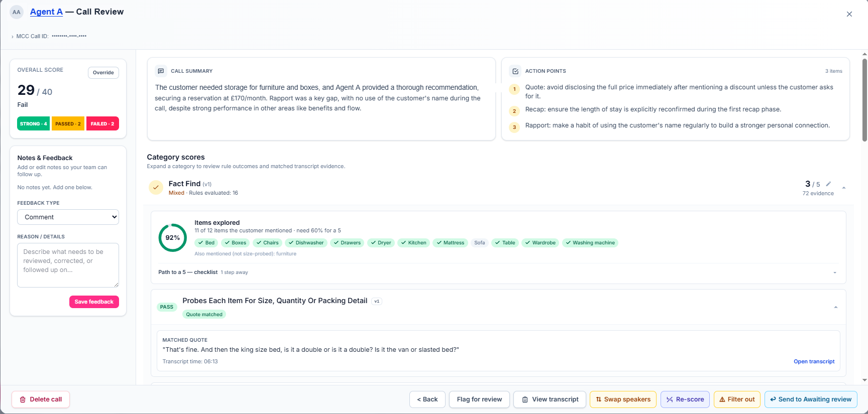Image resolution: width=868 pixels, height=414 pixels.
Task: Re-score this call
Action: [685, 399]
